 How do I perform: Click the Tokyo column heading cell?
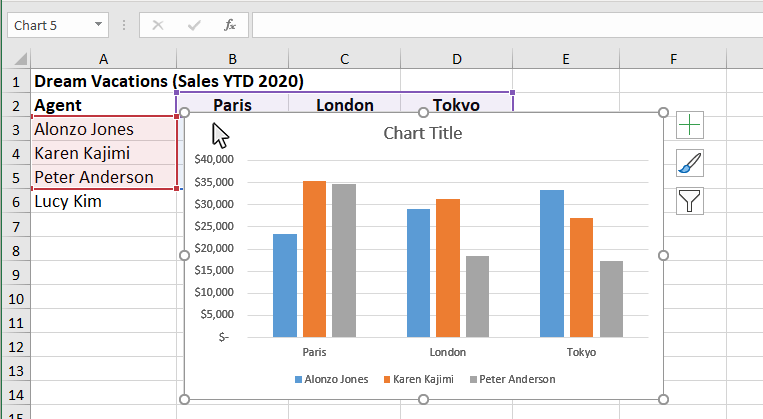456,104
